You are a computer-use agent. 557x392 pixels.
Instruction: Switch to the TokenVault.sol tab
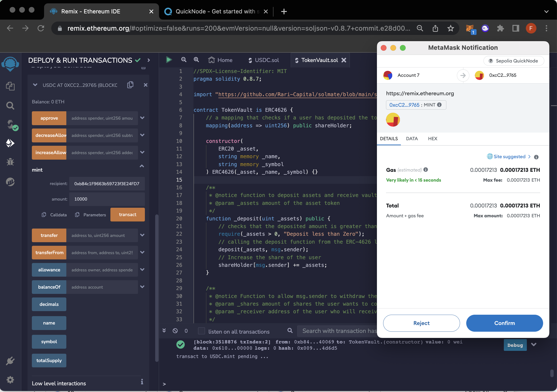point(319,60)
